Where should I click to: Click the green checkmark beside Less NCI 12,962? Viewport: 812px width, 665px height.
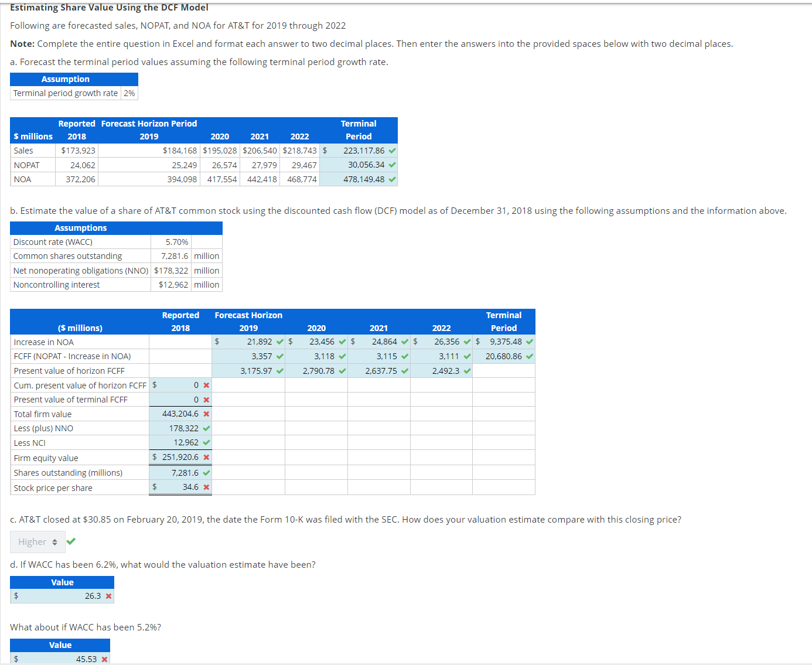(x=206, y=442)
